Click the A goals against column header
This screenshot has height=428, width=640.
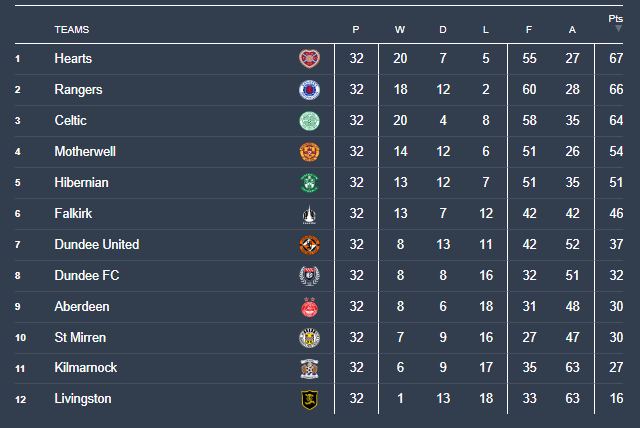572,30
